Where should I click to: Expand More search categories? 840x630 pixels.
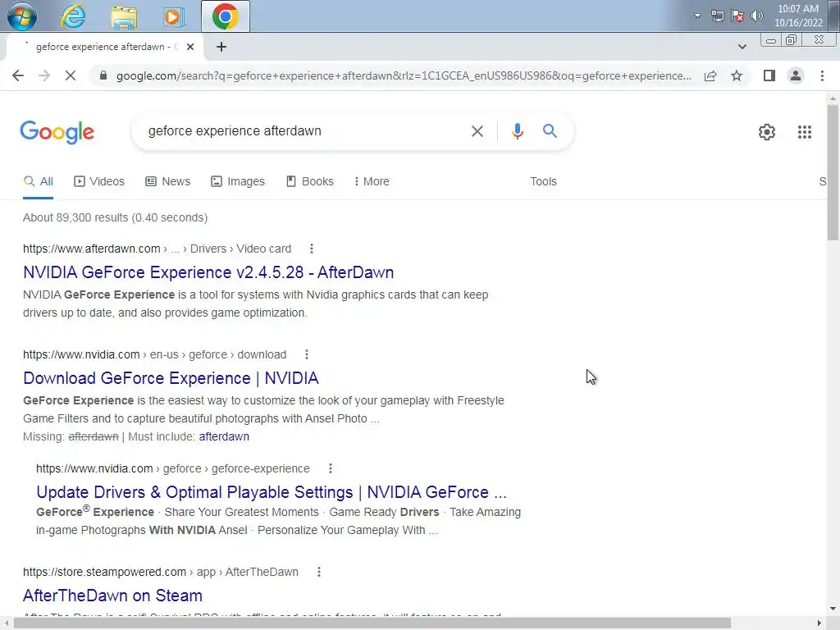[x=372, y=181]
